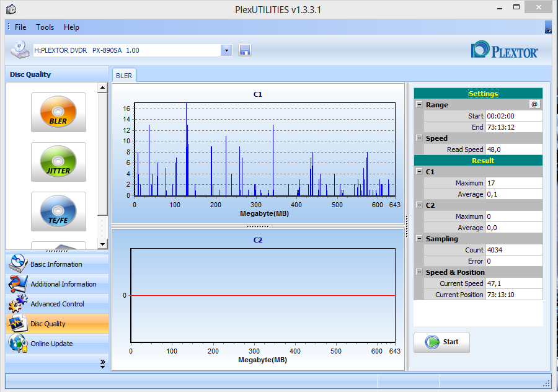Open Disc Quality section
558x392 pixels.
pos(57,324)
